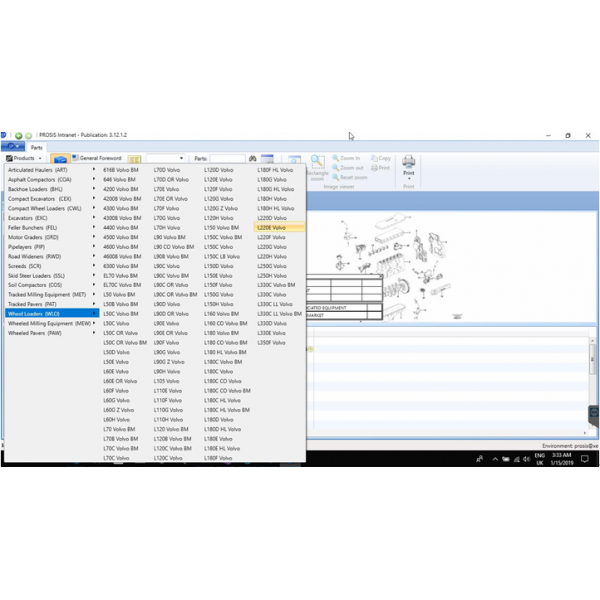Switch to the Parts tab
This screenshot has height=600, width=600.
point(37,147)
